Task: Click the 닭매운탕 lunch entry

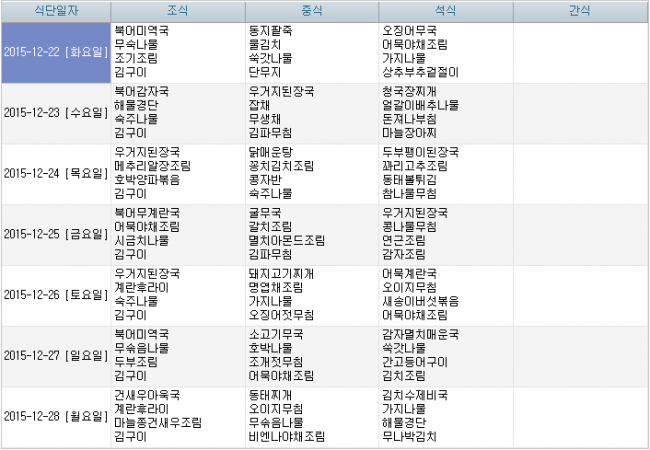Action: (270, 152)
